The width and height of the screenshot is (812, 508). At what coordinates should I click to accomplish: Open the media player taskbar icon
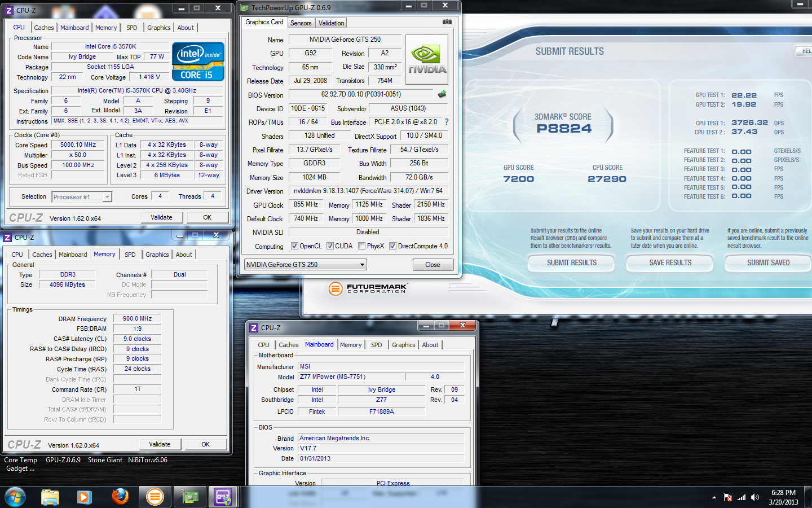click(x=84, y=497)
